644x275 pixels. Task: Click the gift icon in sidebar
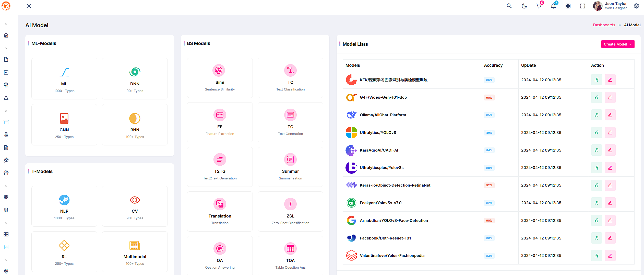[6, 173]
